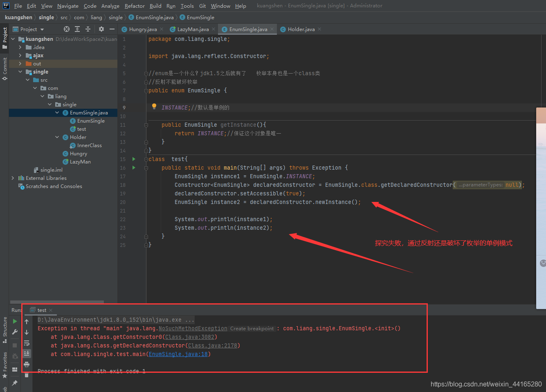Toggle Soft-Wrap in console output

[27, 343]
